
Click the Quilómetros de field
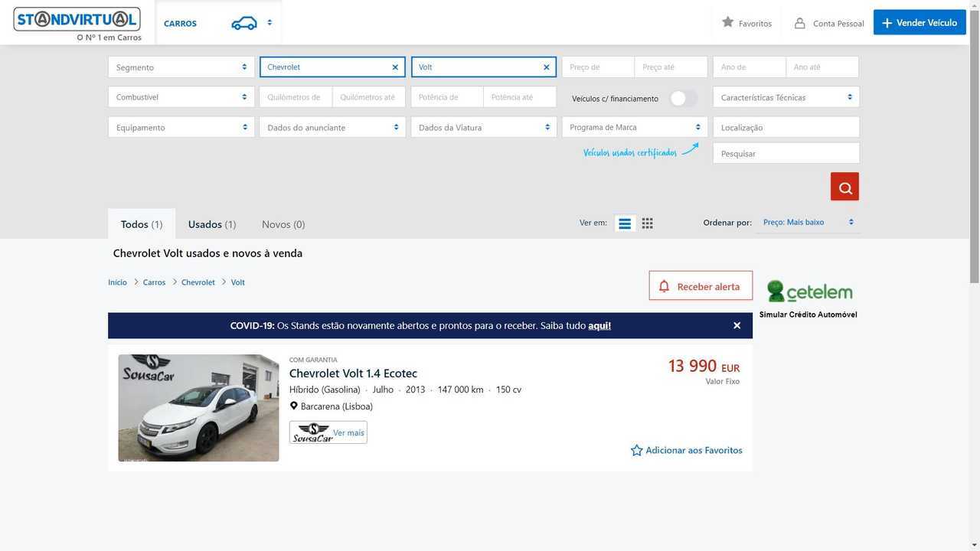click(296, 97)
